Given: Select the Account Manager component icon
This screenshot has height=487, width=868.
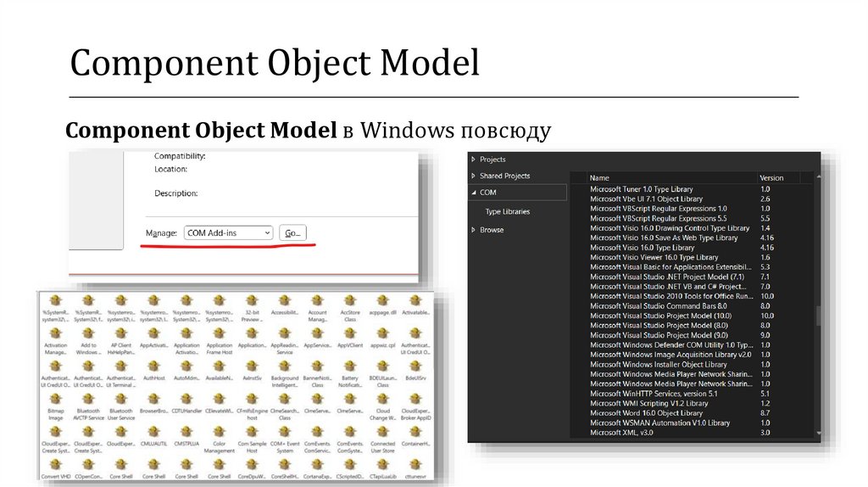Looking at the screenshot, I should (317, 300).
